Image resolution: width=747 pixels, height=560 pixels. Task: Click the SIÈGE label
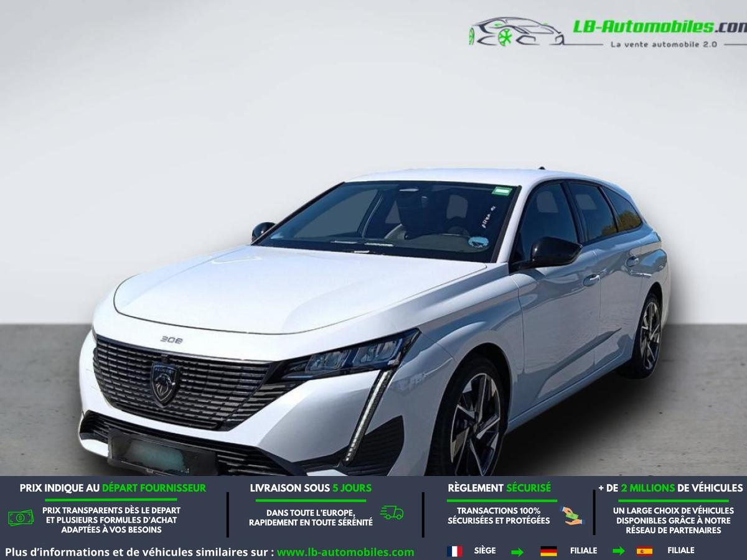[x=485, y=551]
